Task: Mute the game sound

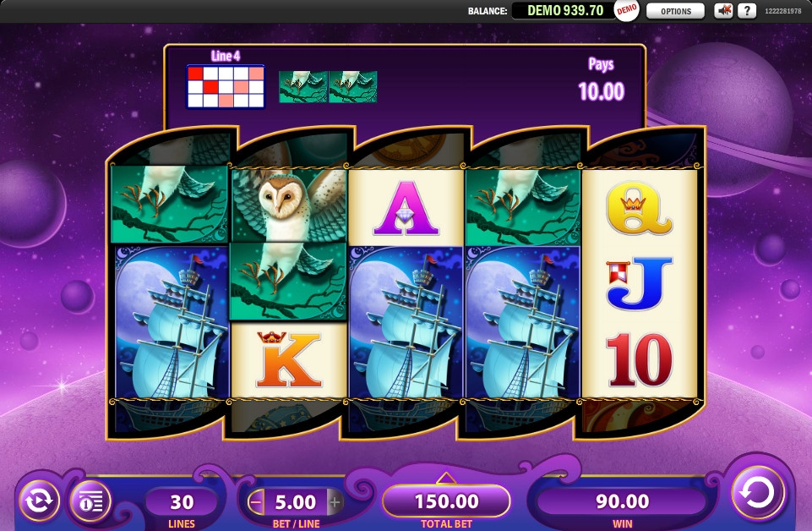Action: 723,11
